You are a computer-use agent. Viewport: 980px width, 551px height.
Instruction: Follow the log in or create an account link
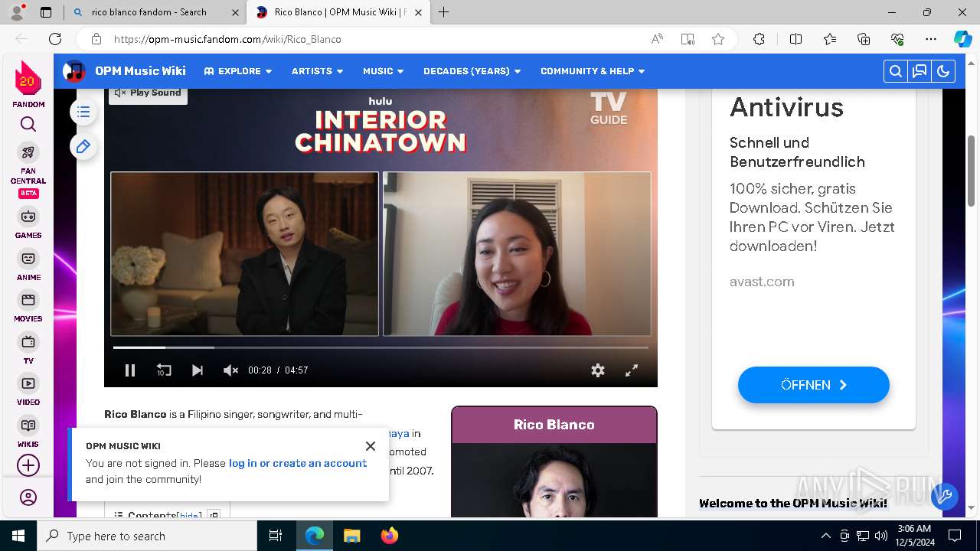point(298,463)
